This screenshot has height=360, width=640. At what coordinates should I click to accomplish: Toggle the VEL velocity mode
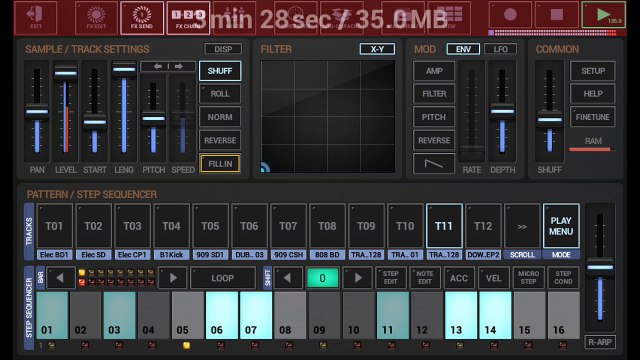pos(493,278)
